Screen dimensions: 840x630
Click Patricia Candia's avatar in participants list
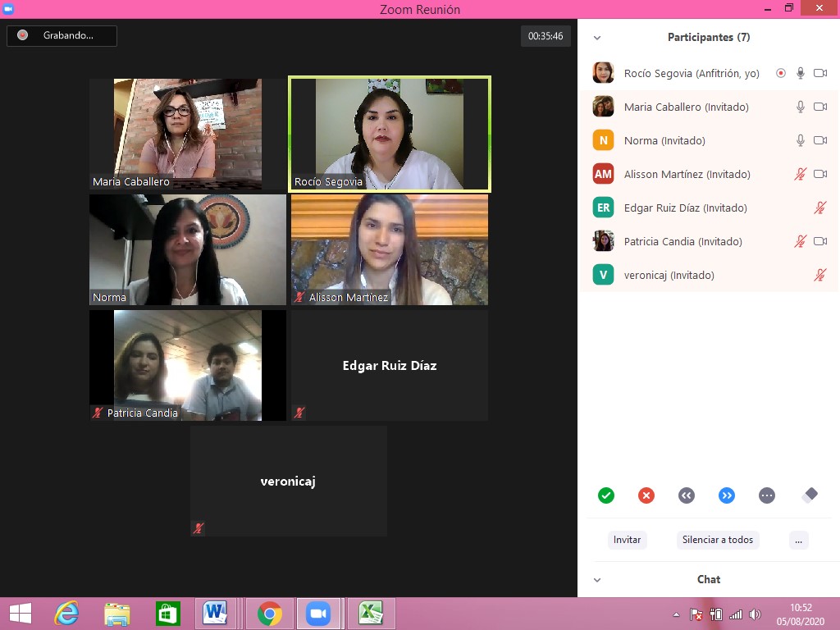tap(603, 241)
